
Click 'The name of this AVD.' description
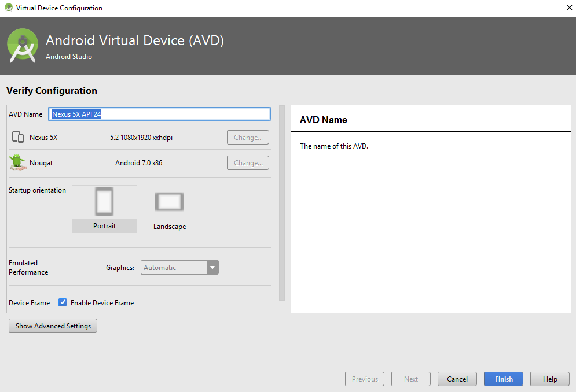coord(334,146)
